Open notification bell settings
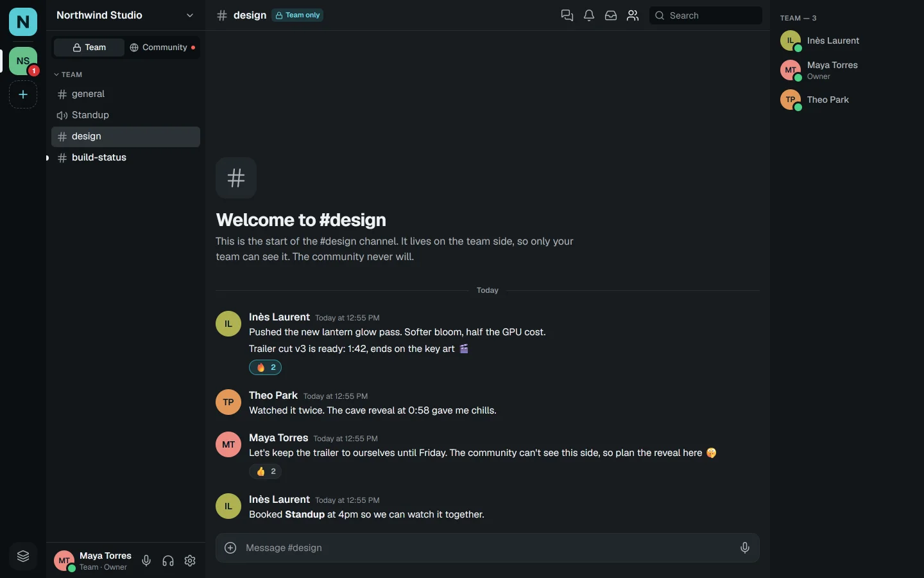This screenshot has height=578, width=924. 589,15
